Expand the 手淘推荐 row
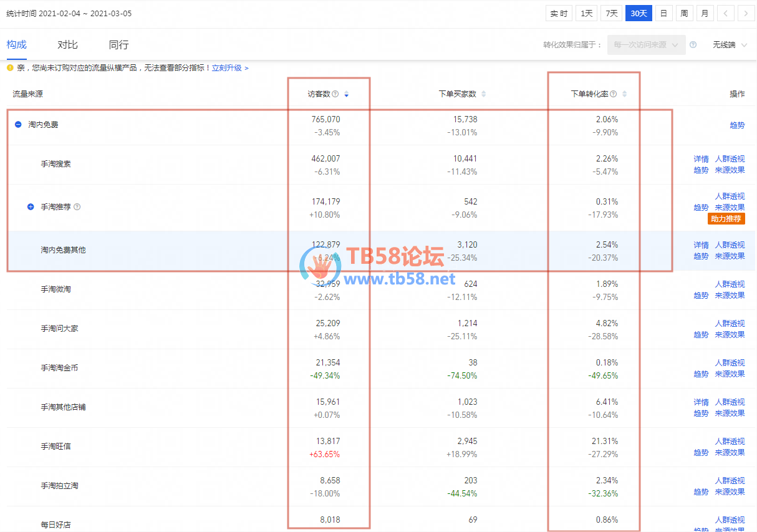The width and height of the screenshot is (757, 532). 31,207
